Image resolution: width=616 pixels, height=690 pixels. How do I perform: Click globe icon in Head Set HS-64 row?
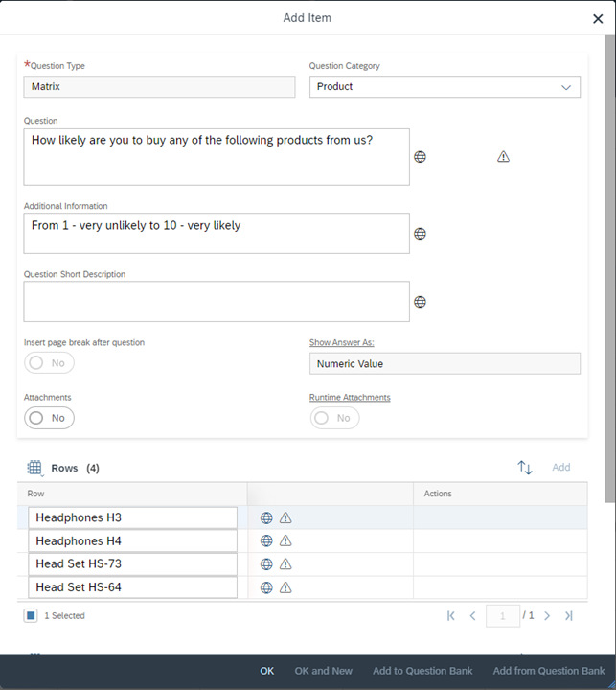click(266, 587)
